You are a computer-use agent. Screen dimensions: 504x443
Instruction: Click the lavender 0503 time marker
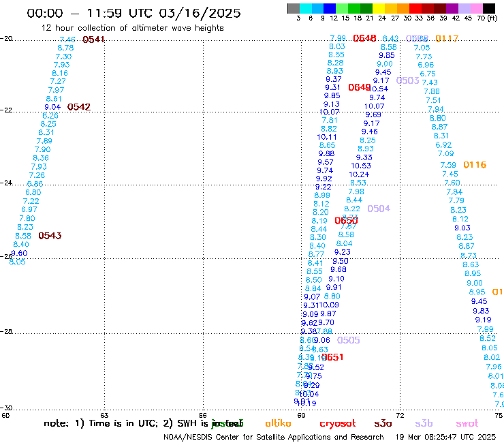tap(407, 80)
